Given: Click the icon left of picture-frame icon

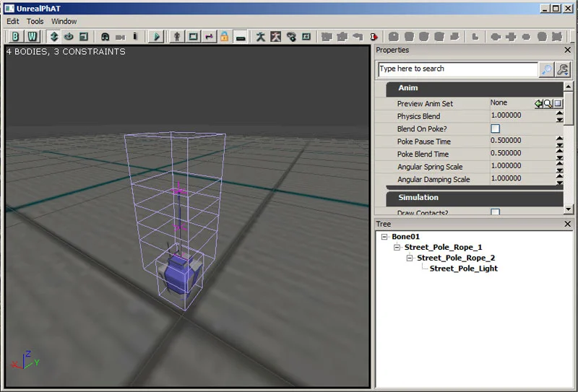Looking at the screenshot, I should click(291, 37).
